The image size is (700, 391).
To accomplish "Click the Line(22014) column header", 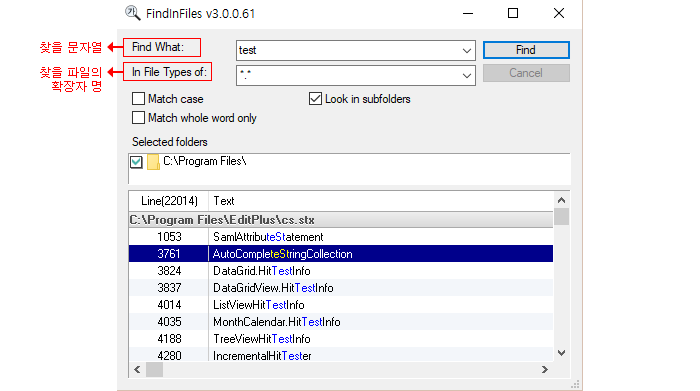I will (x=169, y=201).
